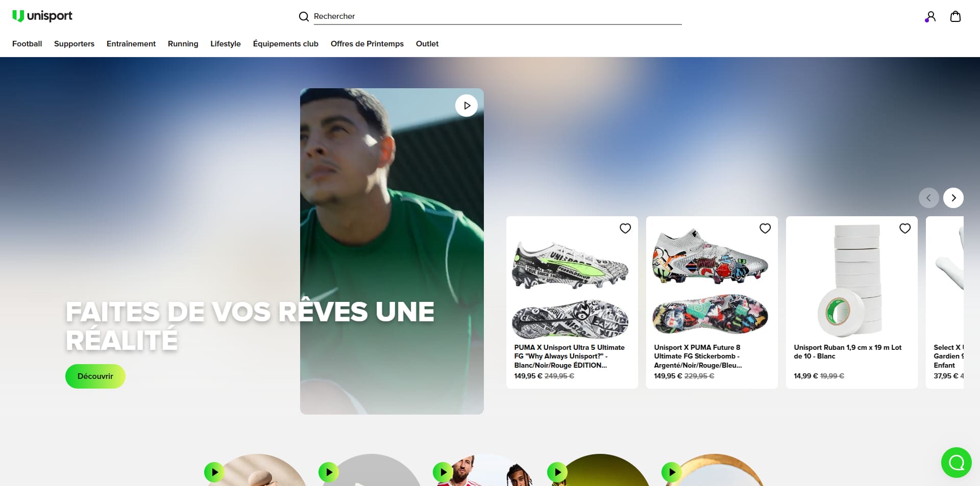Open the Unisport logo homepage link

tap(42, 16)
